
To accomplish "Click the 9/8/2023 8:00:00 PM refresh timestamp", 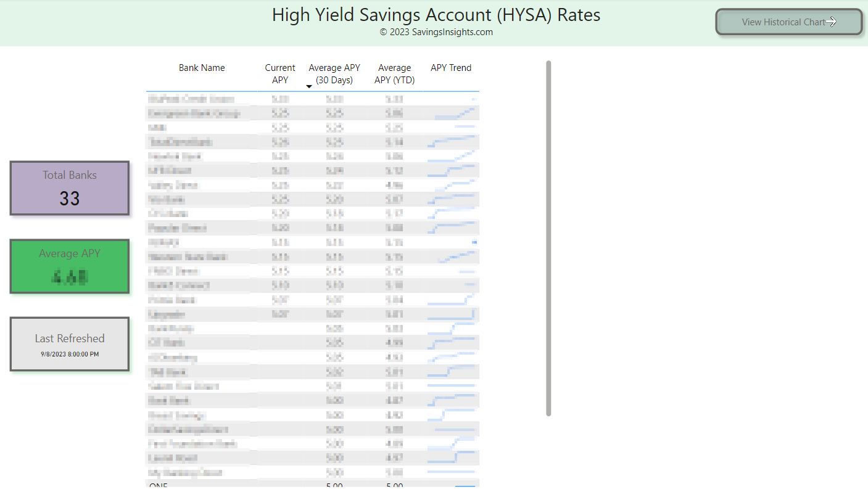I will click(x=70, y=355).
